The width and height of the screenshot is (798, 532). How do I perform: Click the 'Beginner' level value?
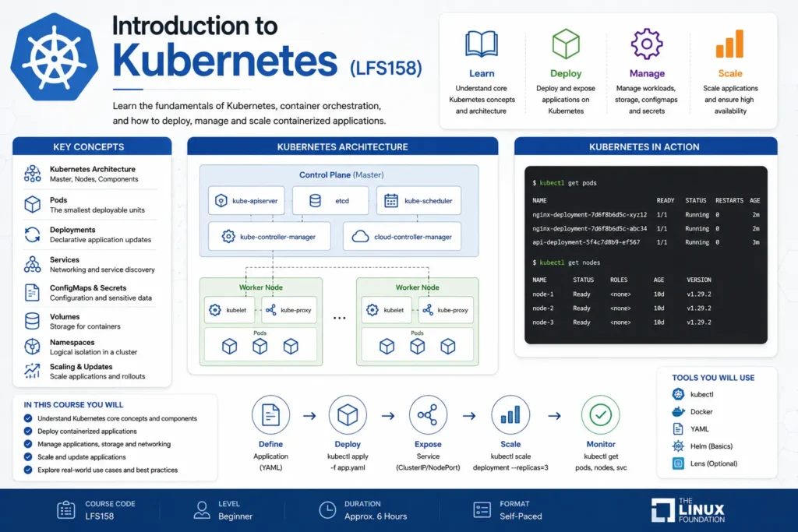click(x=235, y=516)
